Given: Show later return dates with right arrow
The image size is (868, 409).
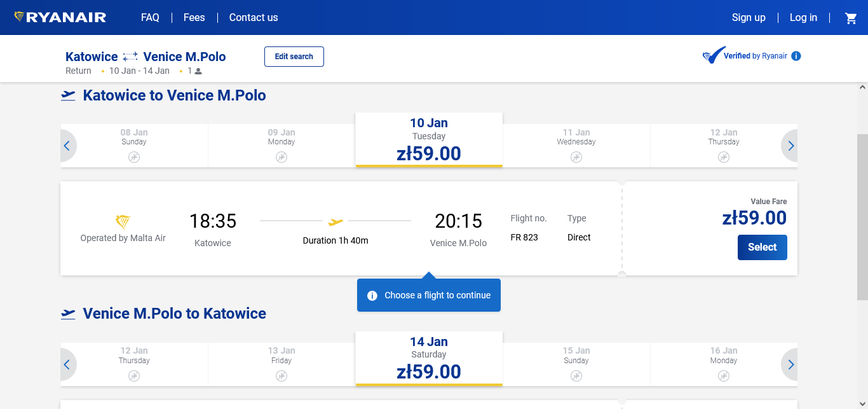Looking at the screenshot, I should [790, 364].
